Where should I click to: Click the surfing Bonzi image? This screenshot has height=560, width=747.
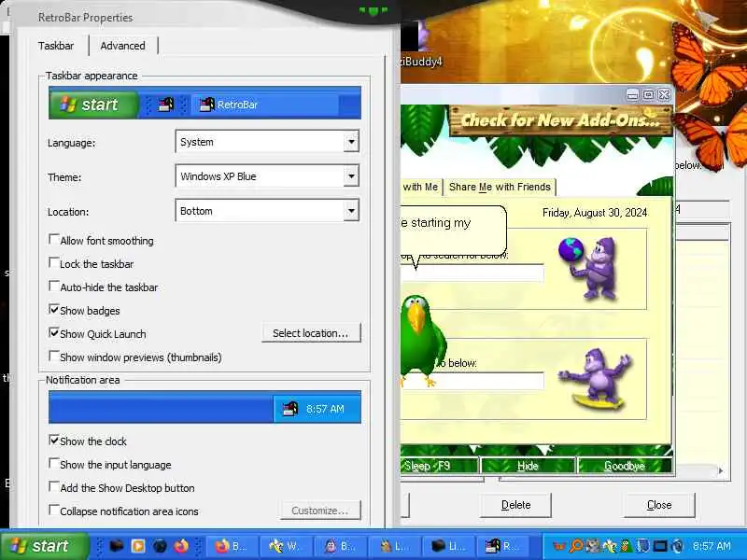pos(595,379)
